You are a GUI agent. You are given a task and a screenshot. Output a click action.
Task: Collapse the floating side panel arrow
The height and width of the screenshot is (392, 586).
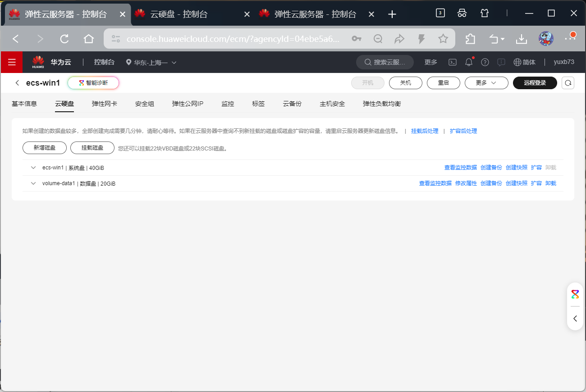click(x=575, y=319)
